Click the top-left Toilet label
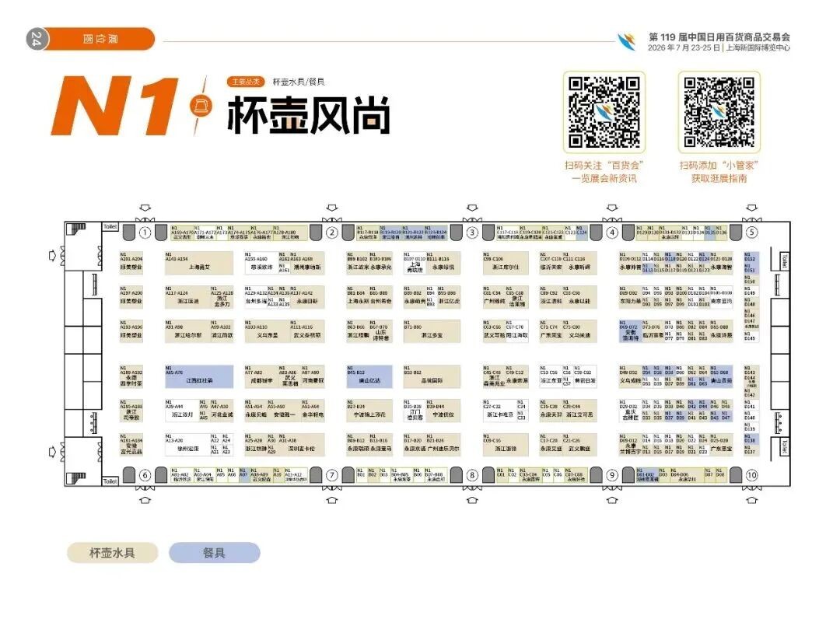The width and height of the screenshot is (840, 619). click(110, 227)
